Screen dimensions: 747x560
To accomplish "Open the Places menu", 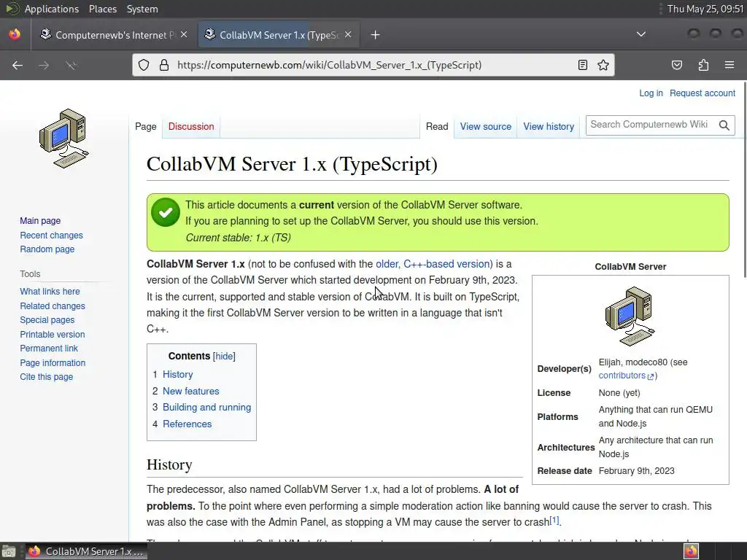I will point(102,9).
